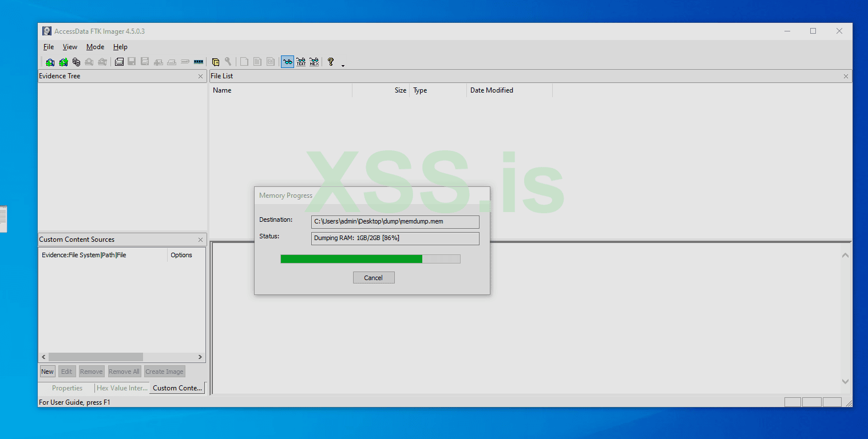Viewport: 868px width, 439px height.
Task: Click the Dumping RAM status field
Action: tap(395, 238)
